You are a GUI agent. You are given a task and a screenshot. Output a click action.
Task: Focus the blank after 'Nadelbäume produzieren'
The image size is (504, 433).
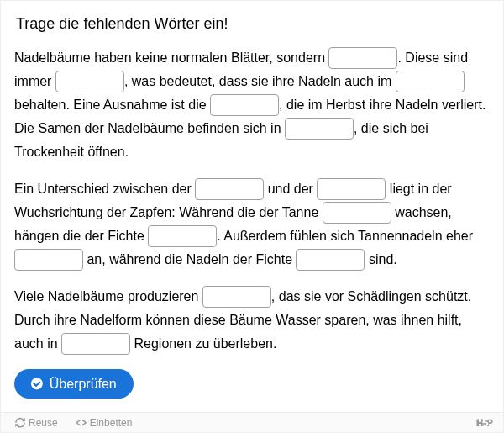coord(237,297)
